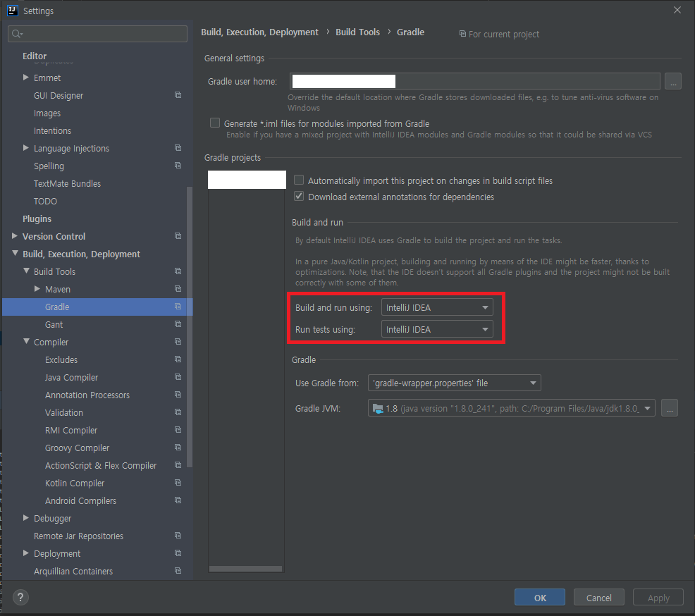Screen dimensions: 695x616
Task: Select Plugins in settings tree
Action: coord(37,219)
